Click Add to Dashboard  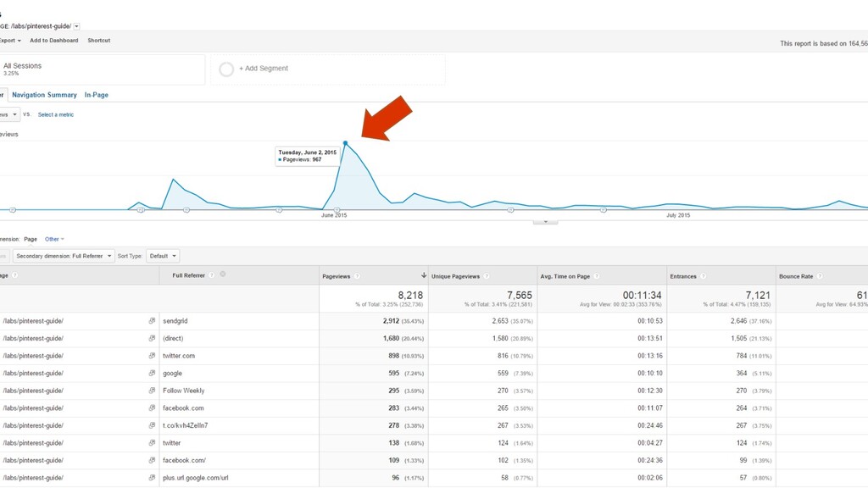(x=53, y=41)
